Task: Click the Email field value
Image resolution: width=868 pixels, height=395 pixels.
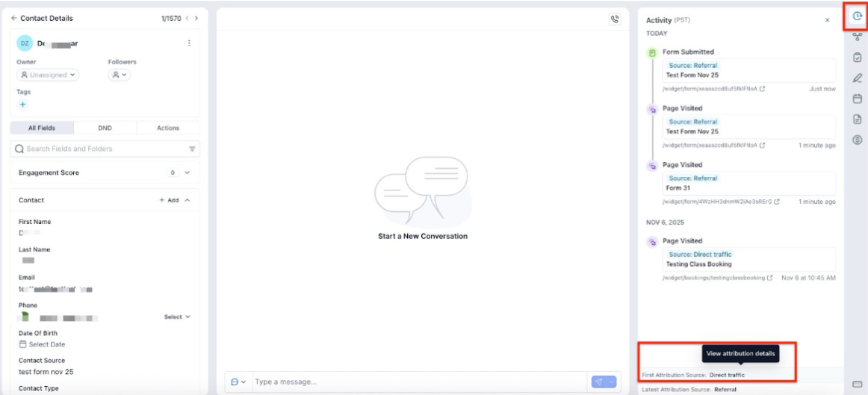Action: point(55,289)
